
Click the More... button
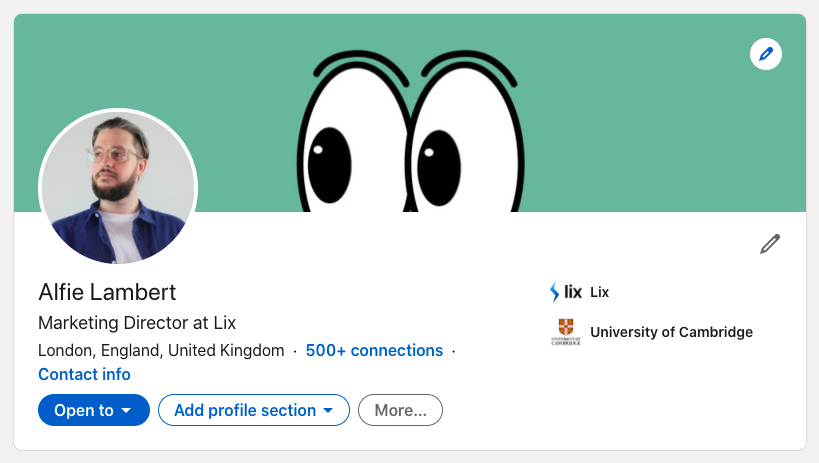pyautogui.click(x=400, y=410)
